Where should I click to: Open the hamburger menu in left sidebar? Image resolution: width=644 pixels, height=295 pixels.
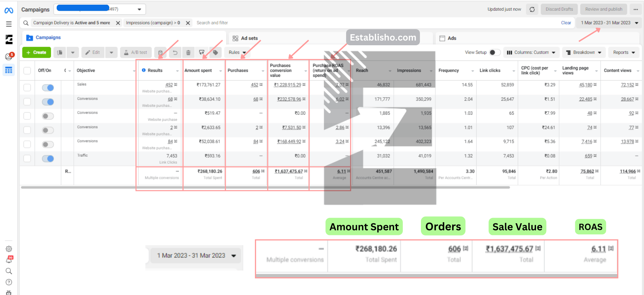[x=9, y=24]
